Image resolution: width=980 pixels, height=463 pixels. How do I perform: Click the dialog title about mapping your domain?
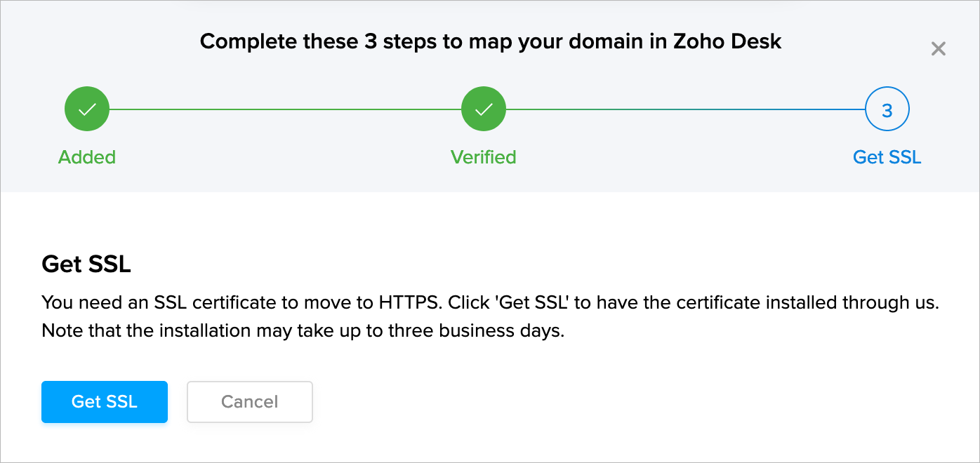pyautogui.click(x=490, y=41)
